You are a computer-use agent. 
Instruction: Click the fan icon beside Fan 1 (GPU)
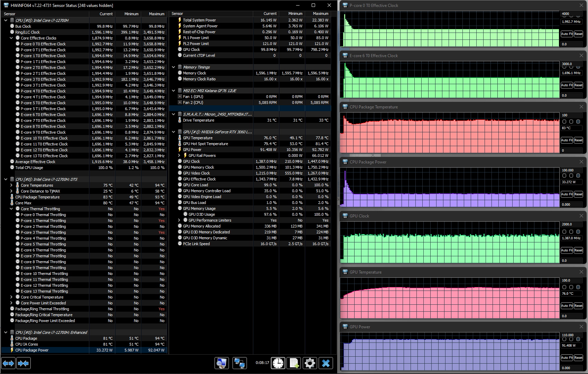click(180, 97)
